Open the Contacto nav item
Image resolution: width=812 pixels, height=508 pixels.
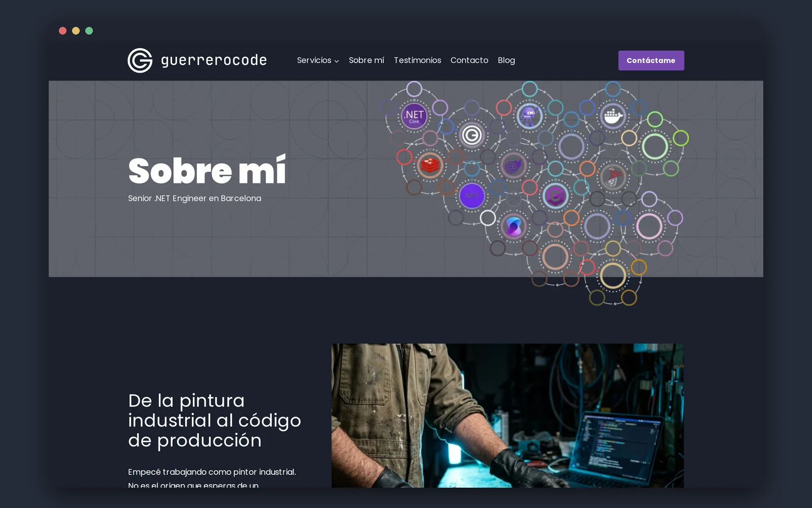point(469,60)
